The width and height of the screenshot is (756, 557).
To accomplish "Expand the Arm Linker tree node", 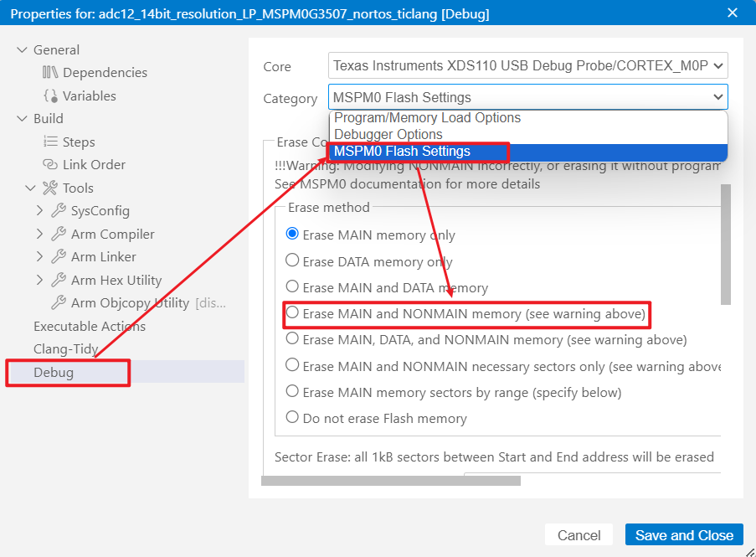I will (39, 257).
